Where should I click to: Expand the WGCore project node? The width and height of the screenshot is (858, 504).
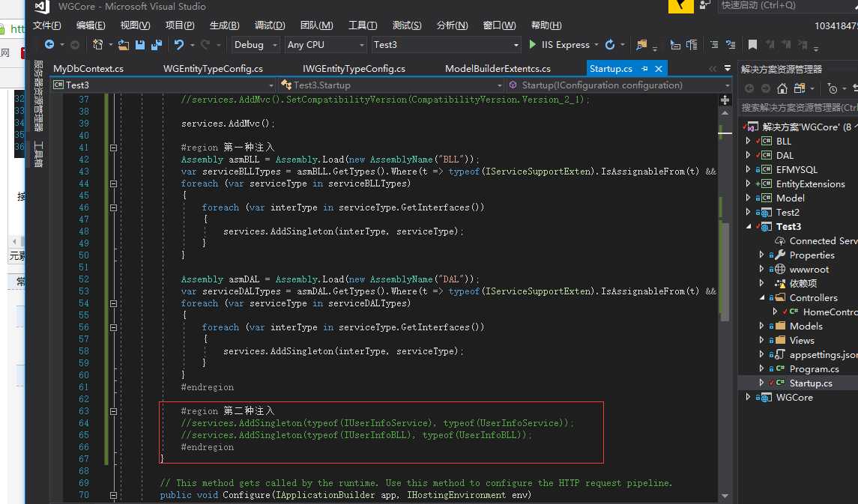(x=748, y=398)
